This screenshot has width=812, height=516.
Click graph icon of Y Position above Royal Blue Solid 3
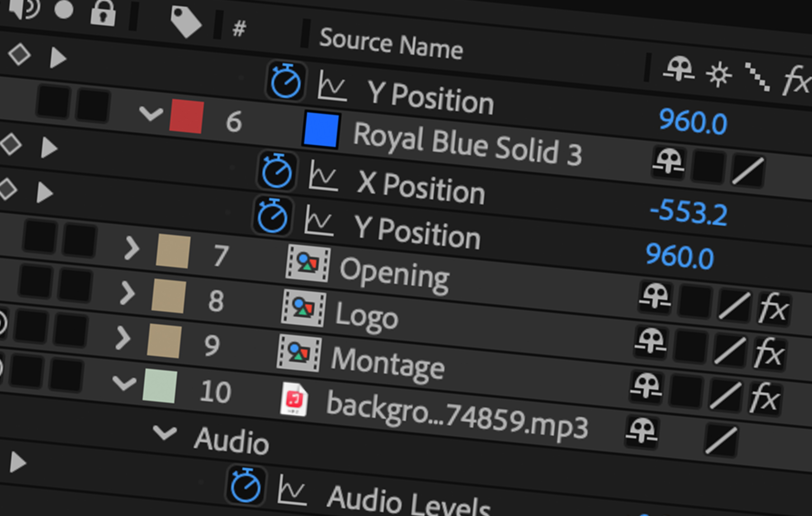(332, 86)
